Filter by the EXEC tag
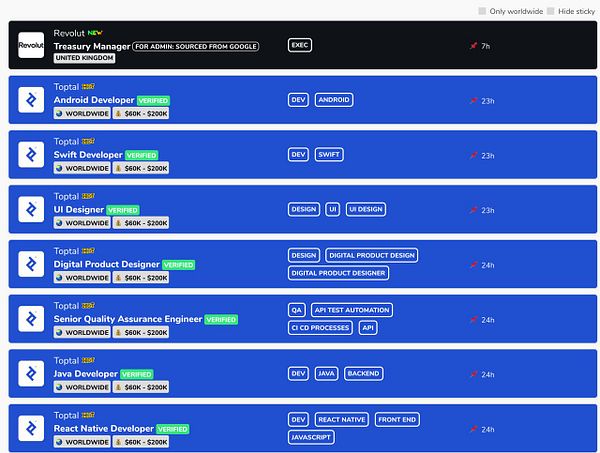Image resolution: width=600 pixels, height=453 pixels. (300, 45)
